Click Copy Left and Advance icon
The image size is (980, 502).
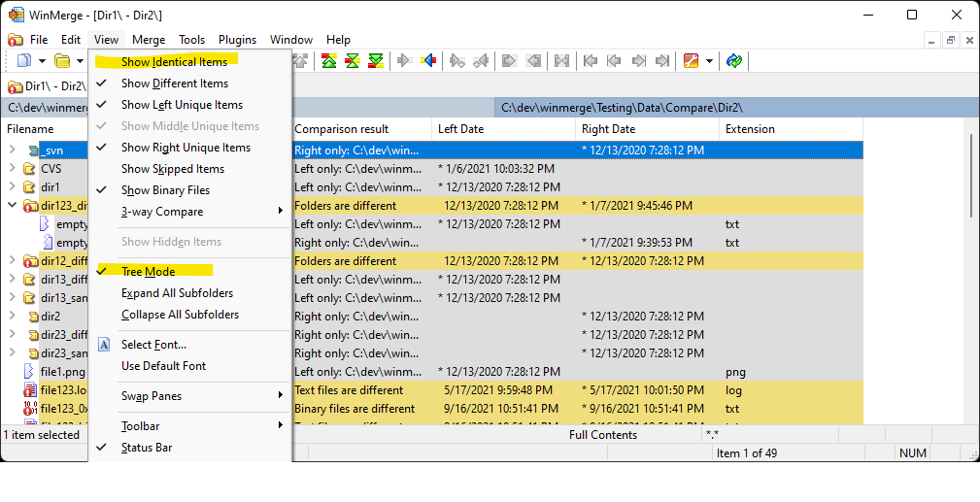click(481, 60)
